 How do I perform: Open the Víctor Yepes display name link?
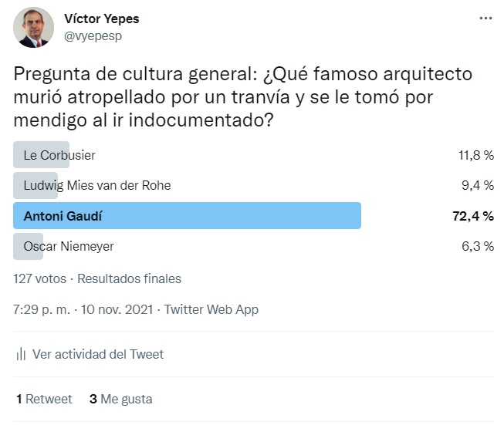pyautogui.click(x=101, y=19)
